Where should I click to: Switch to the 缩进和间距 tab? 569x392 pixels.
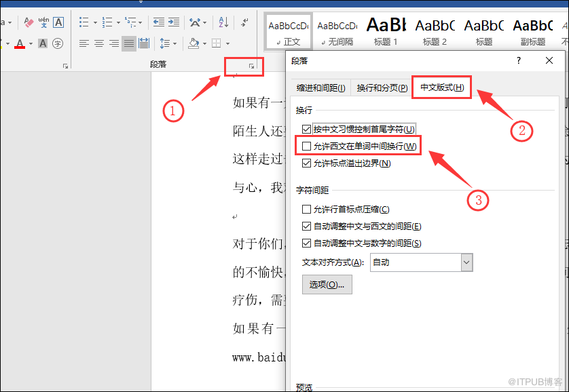320,87
